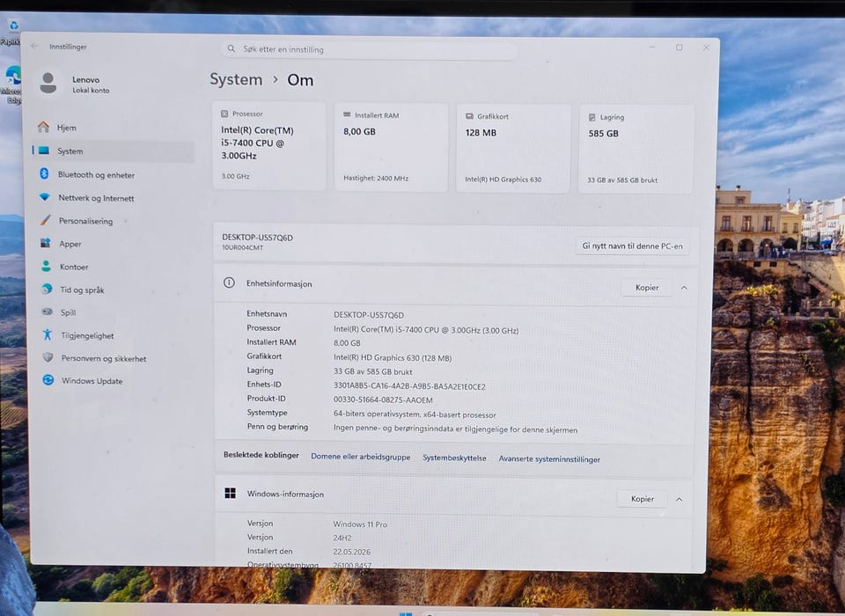Copy Enhetsinformasjon with Kopier button

pyautogui.click(x=647, y=287)
